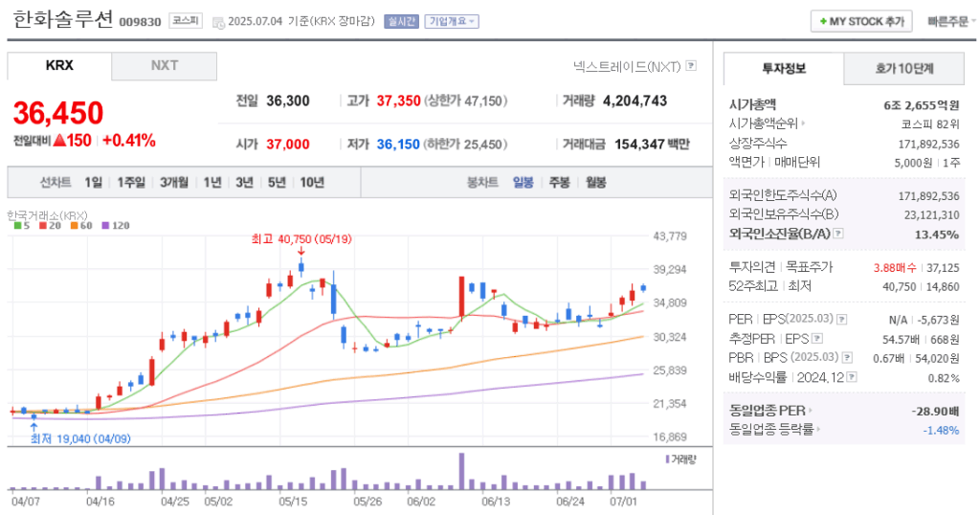Toggle the 실시간 real-time badge
The width and height of the screenshot is (980, 515).
[401, 21]
